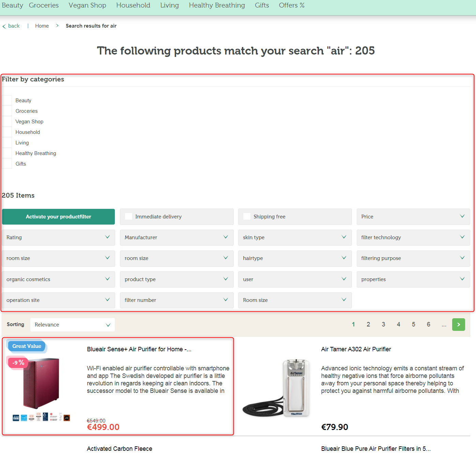Click the green next page arrow button
476x460 pixels.
458,324
